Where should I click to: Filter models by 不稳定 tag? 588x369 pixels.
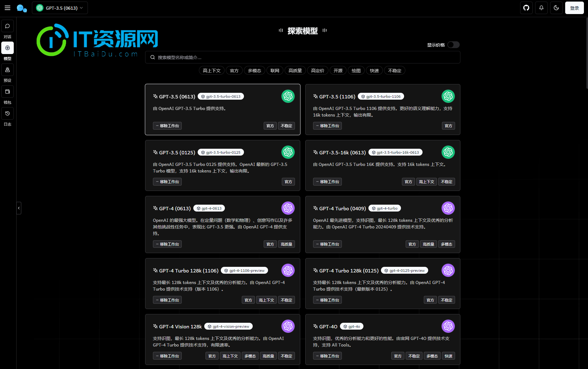395,71
